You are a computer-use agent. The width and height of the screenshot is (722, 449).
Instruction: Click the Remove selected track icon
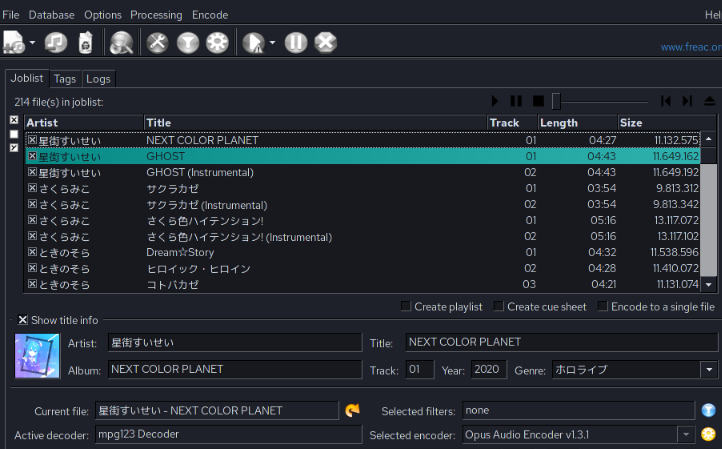[x=86, y=42]
